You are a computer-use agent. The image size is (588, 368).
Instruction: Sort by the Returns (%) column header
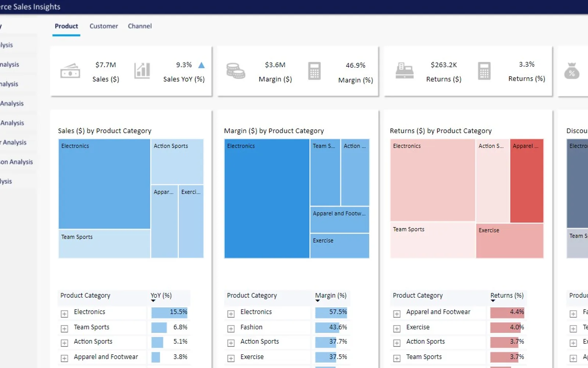pyautogui.click(x=507, y=296)
